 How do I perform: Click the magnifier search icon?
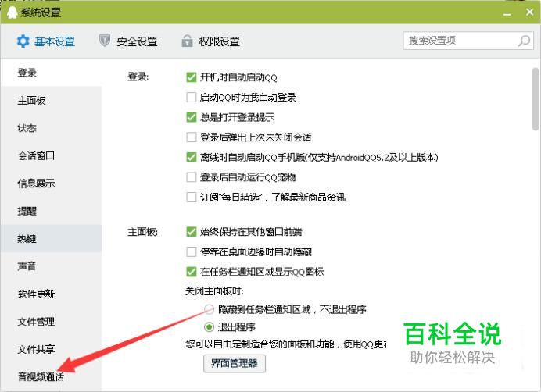coord(524,41)
